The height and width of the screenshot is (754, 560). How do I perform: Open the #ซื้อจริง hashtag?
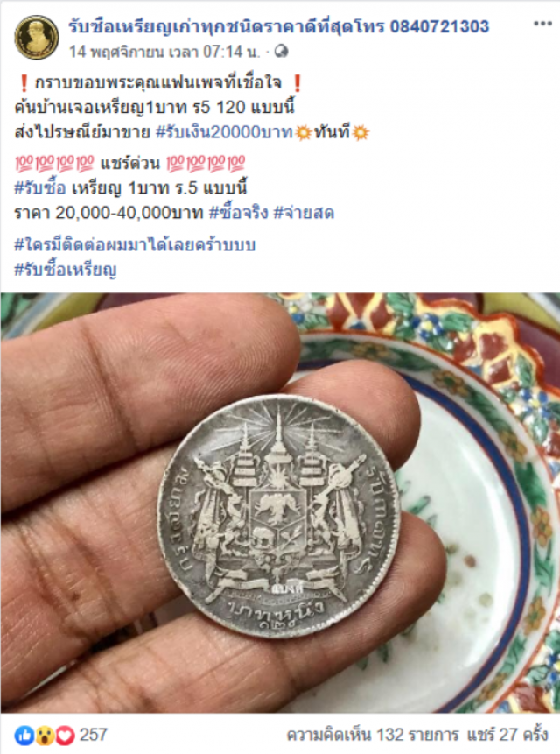[x=239, y=213]
